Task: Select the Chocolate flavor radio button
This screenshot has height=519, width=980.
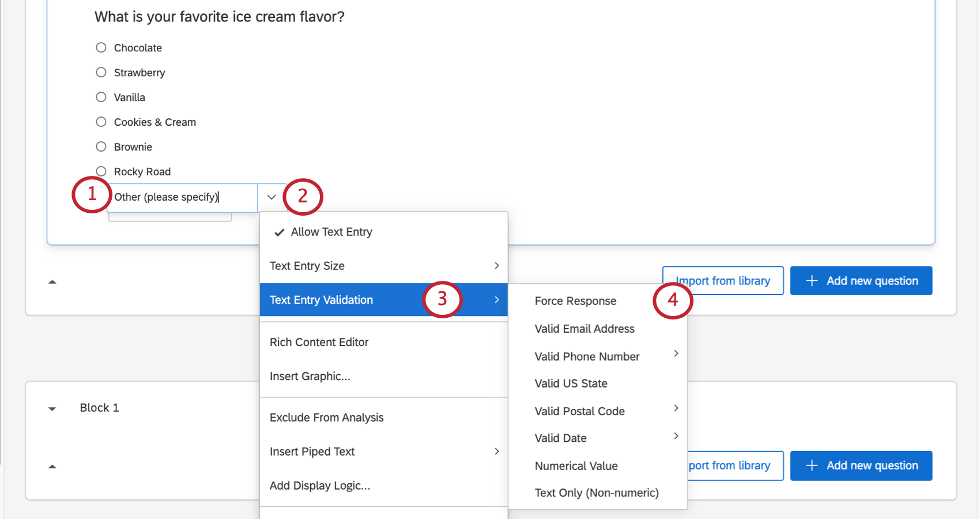Action: (x=101, y=47)
